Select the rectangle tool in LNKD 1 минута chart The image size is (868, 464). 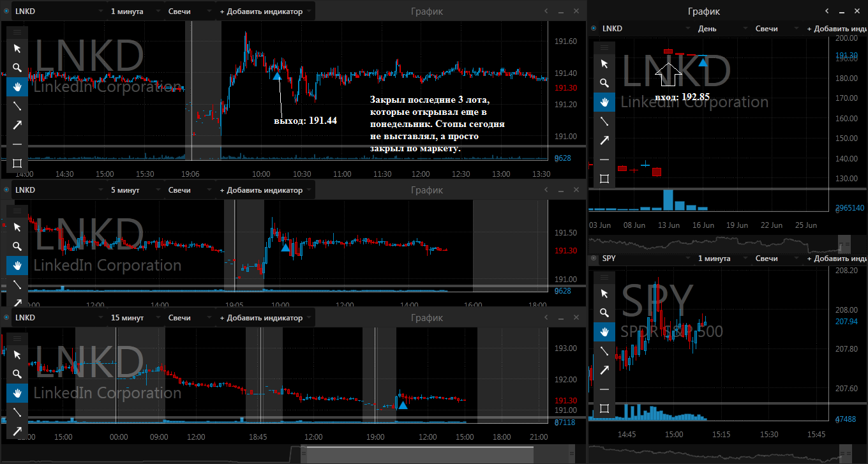click(x=17, y=163)
